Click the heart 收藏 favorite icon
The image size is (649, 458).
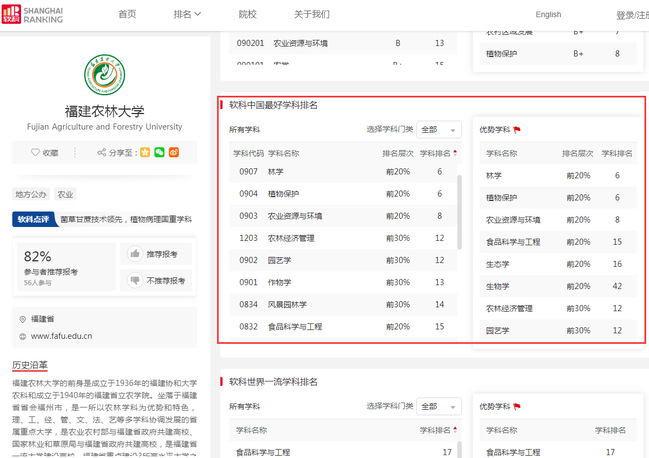[x=34, y=152]
